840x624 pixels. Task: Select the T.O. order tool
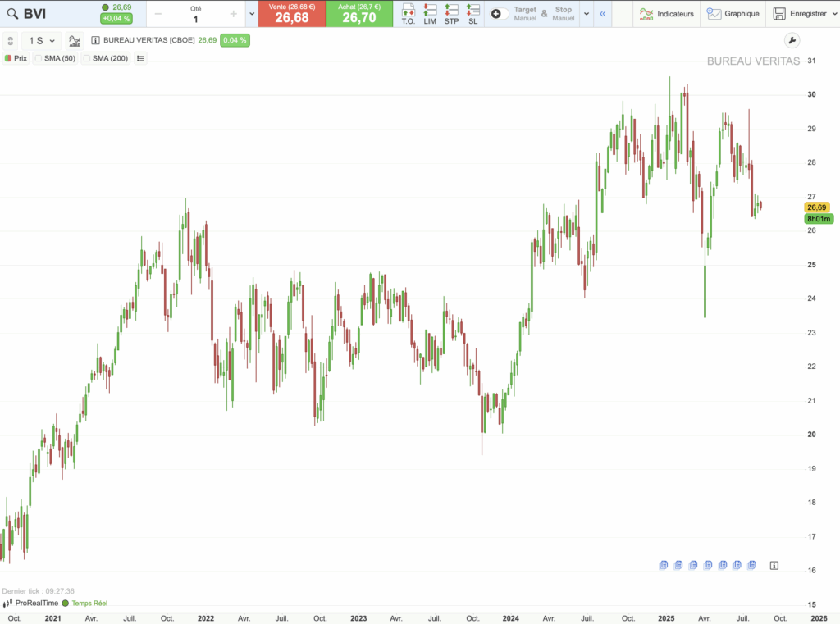(x=408, y=13)
